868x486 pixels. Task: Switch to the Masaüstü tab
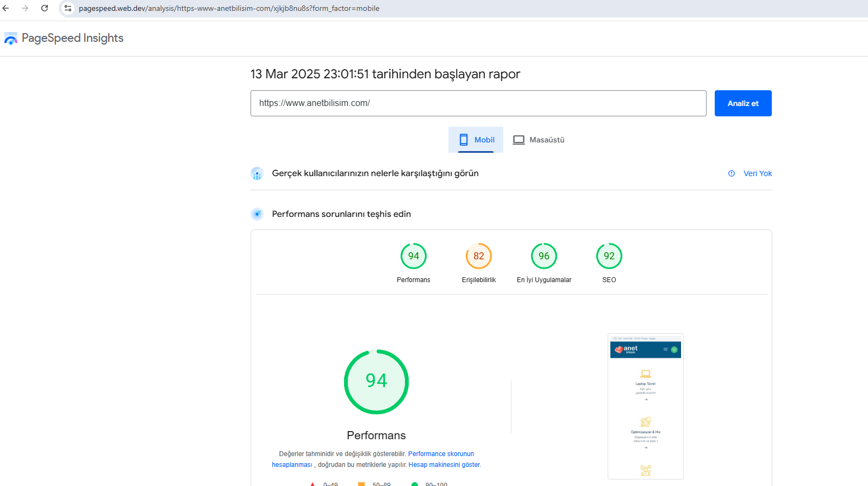pos(539,140)
